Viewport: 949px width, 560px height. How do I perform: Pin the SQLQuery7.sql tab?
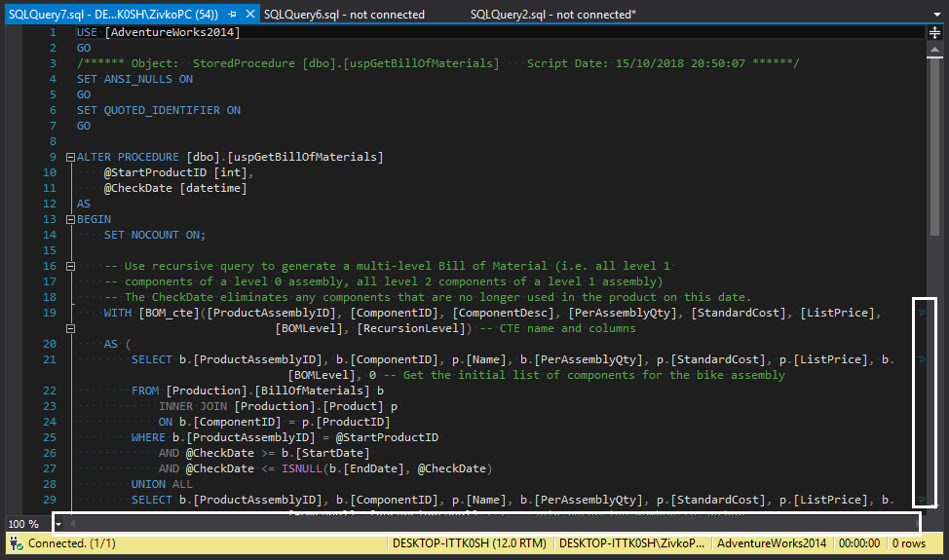(x=233, y=14)
